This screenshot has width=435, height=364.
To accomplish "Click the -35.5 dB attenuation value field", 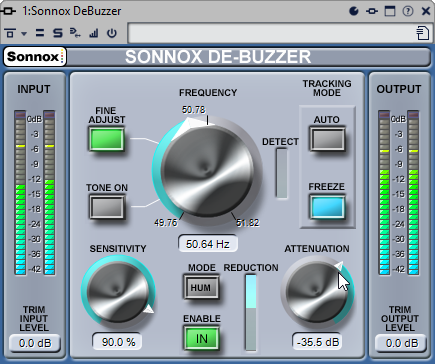I will pos(317,342).
